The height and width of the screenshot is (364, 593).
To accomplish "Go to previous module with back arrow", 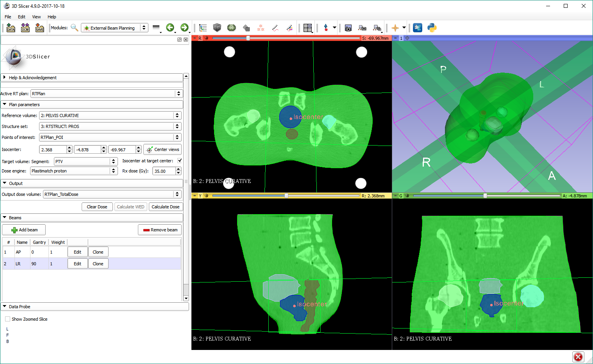I will point(170,28).
